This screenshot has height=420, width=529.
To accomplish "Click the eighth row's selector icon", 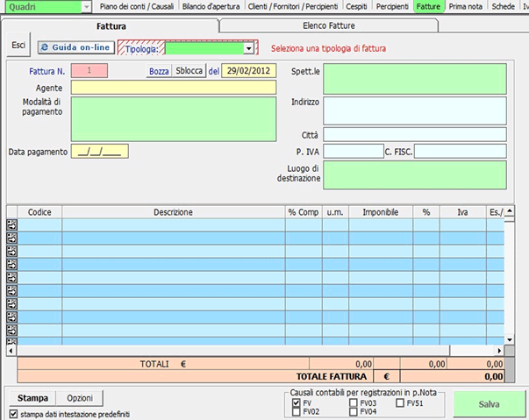I will (11, 317).
